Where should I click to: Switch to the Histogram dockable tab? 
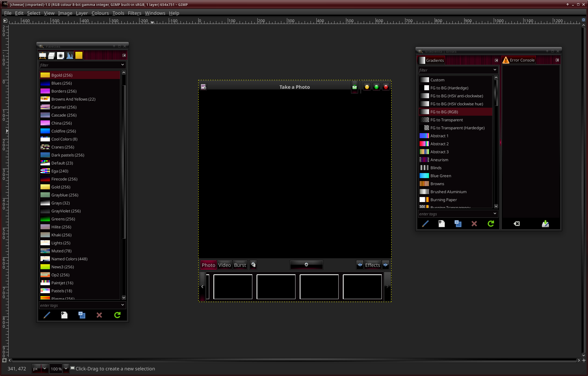click(x=70, y=55)
